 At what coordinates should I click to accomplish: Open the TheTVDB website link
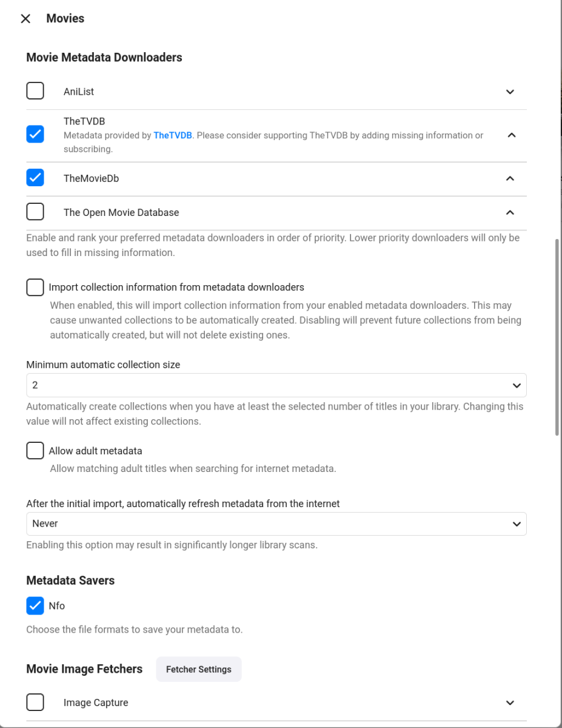(173, 135)
